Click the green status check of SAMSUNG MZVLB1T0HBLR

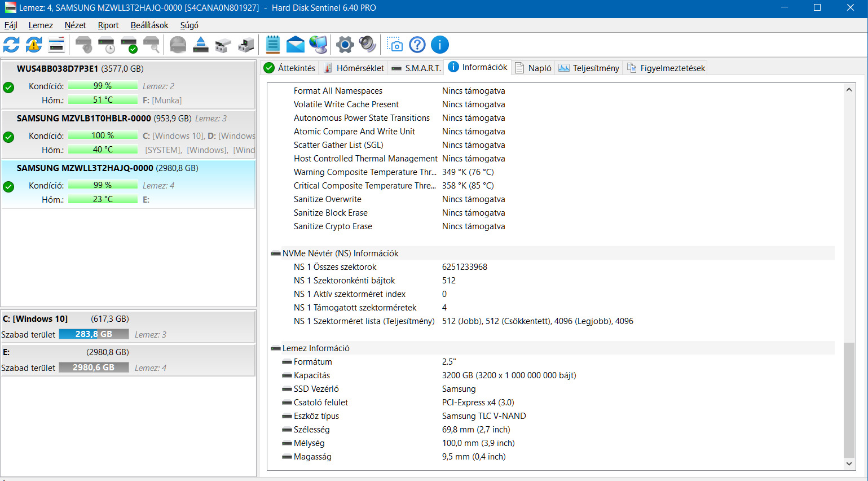(8, 137)
